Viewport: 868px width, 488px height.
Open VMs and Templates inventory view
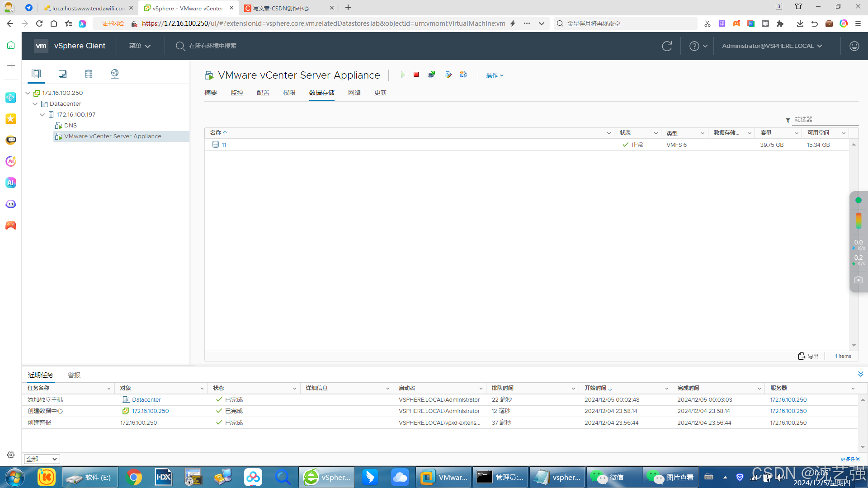point(62,74)
